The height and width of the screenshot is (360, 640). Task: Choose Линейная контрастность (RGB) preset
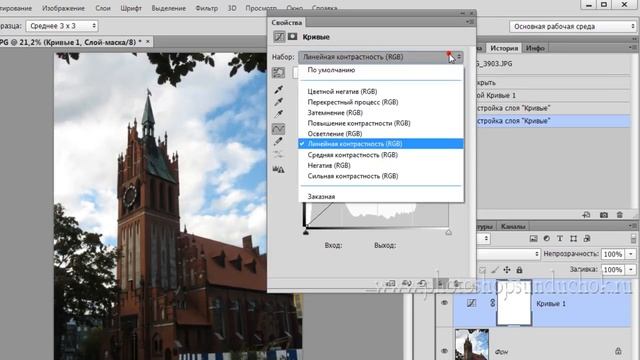click(x=381, y=144)
